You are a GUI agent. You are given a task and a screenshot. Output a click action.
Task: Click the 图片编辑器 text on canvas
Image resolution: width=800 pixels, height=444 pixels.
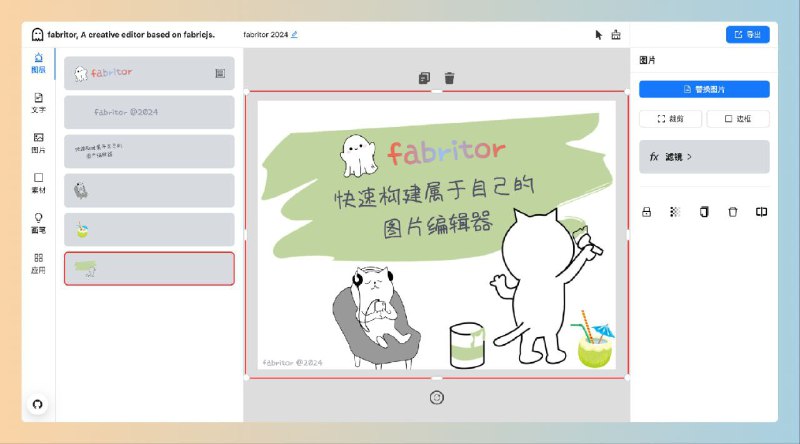(x=438, y=225)
